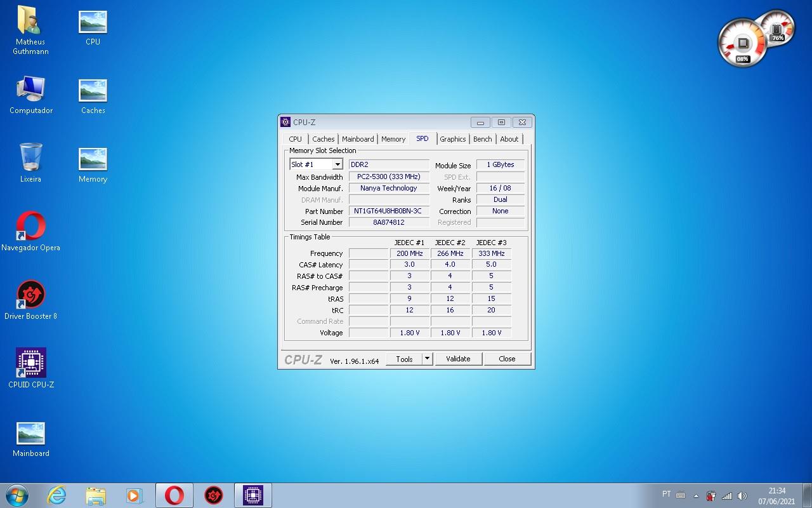Screen dimensions: 812x508
Task: Open the volume speaker tray icon
Action: pos(742,495)
